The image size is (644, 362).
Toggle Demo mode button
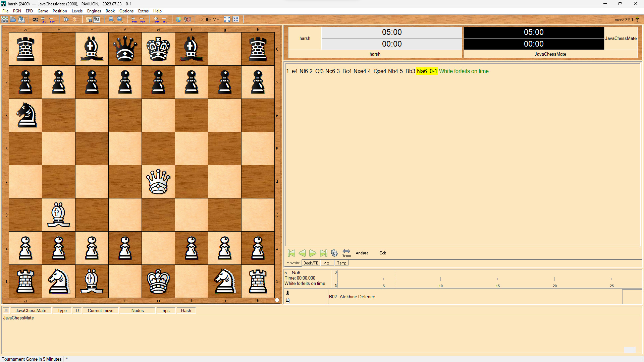tap(346, 253)
